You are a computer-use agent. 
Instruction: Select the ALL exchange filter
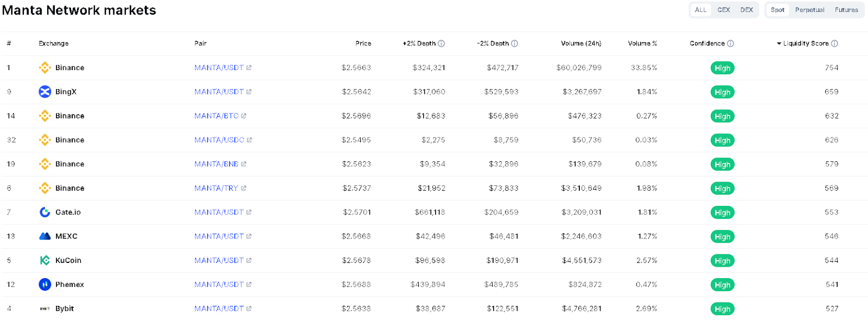(x=701, y=10)
